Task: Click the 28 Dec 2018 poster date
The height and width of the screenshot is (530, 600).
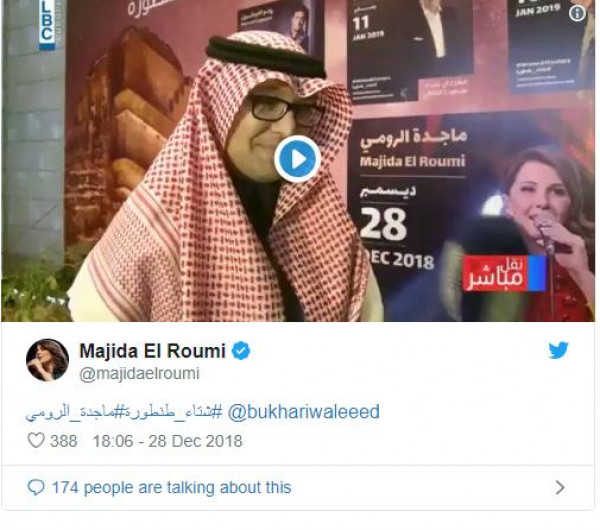Action: tap(397, 238)
